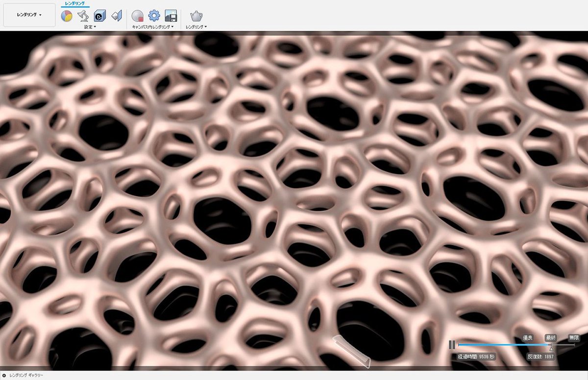This screenshot has height=380, width=588.
Task: Set render quality to 無限
Action: pyautogui.click(x=573, y=337)
